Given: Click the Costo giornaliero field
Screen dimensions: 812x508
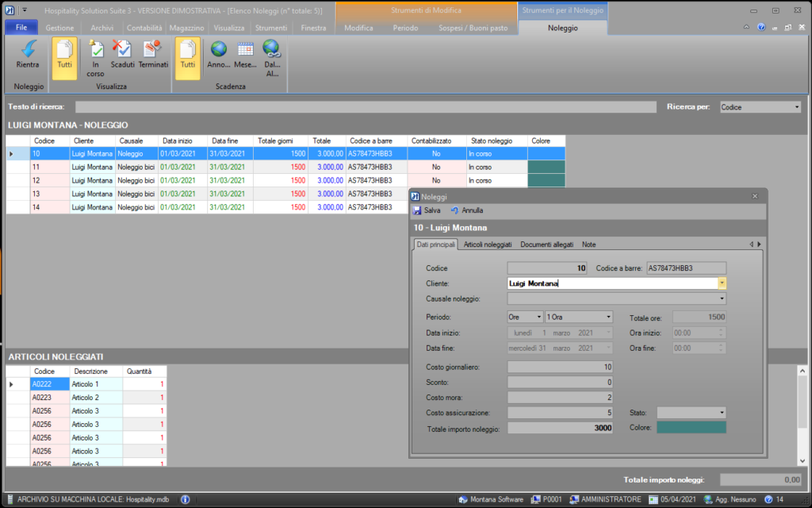Looking at the screenshot, I should 561,367.
